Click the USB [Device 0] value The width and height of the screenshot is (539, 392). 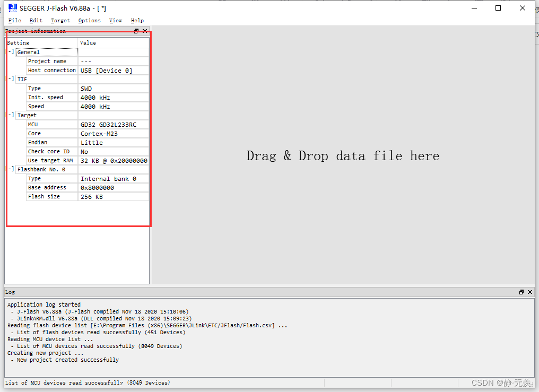[x=114, y=71]
